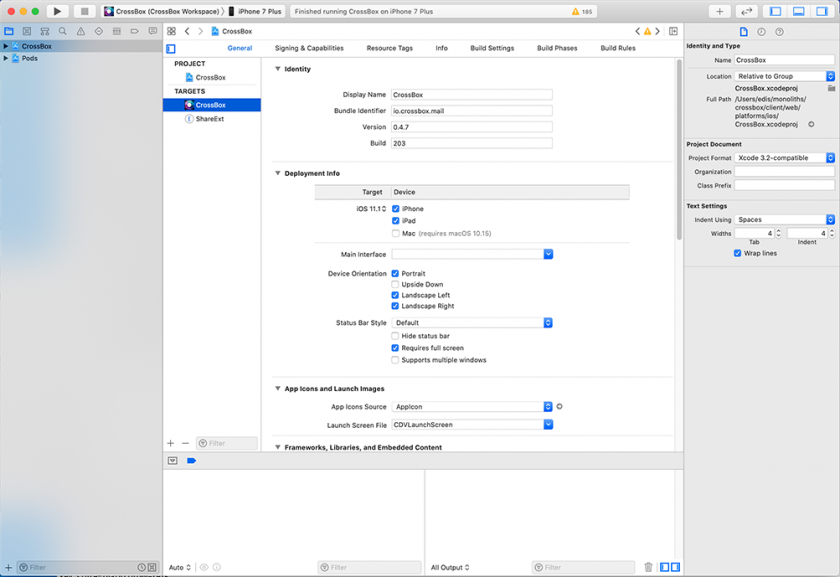Open the Project Format dropdown

click(x=784, y=158)
